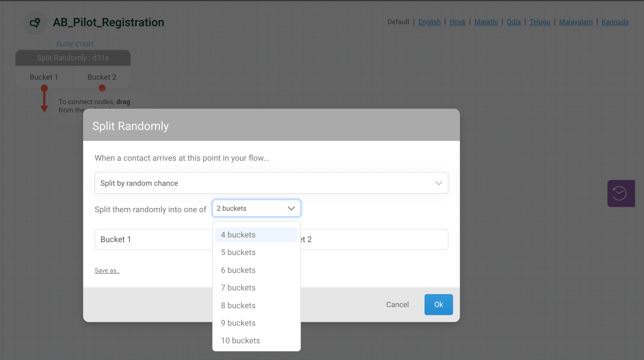The width and height of the screenshot is (644, 360).
Task: Select 10 buckets option
Action: [240, 341]
